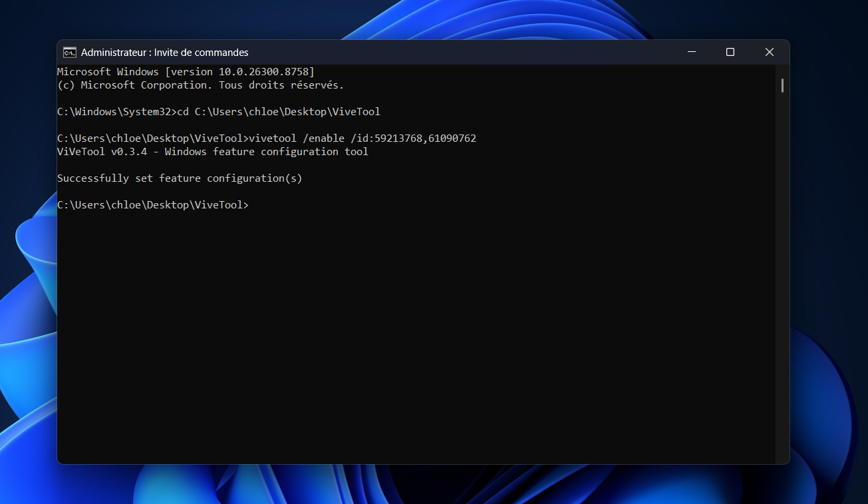The width and height of the screenshot is (868, 504).
Task: Click the last empty ViveTool prompt line
Action: click(x=153, y=205)
